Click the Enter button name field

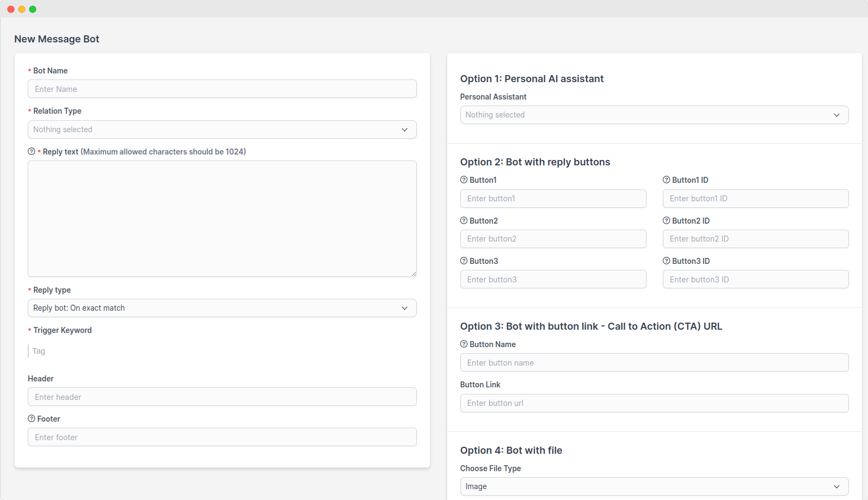click(x=654, y=363)
